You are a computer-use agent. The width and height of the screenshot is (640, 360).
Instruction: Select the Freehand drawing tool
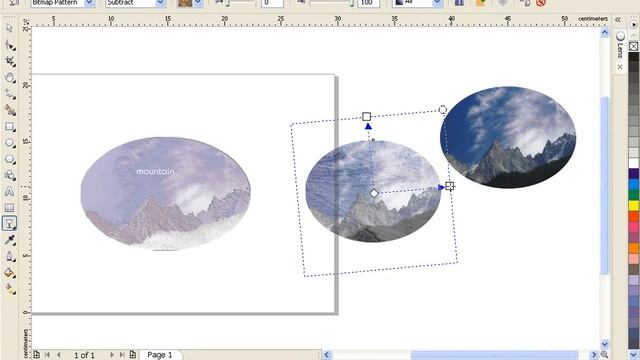click(9, 94)
